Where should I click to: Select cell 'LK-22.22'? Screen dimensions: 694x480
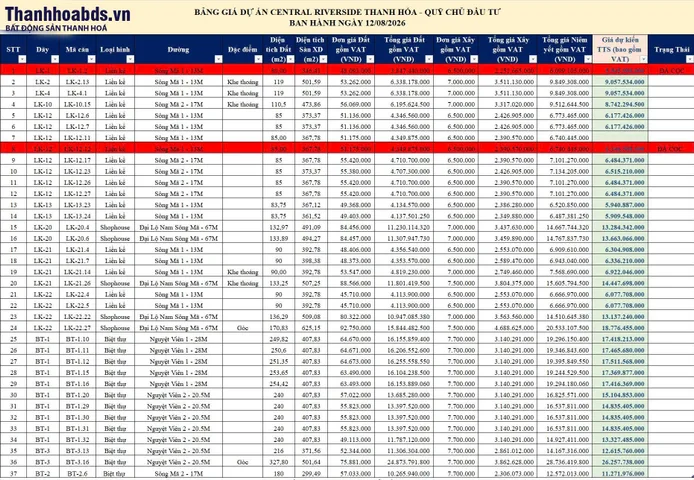pos(77,317)
